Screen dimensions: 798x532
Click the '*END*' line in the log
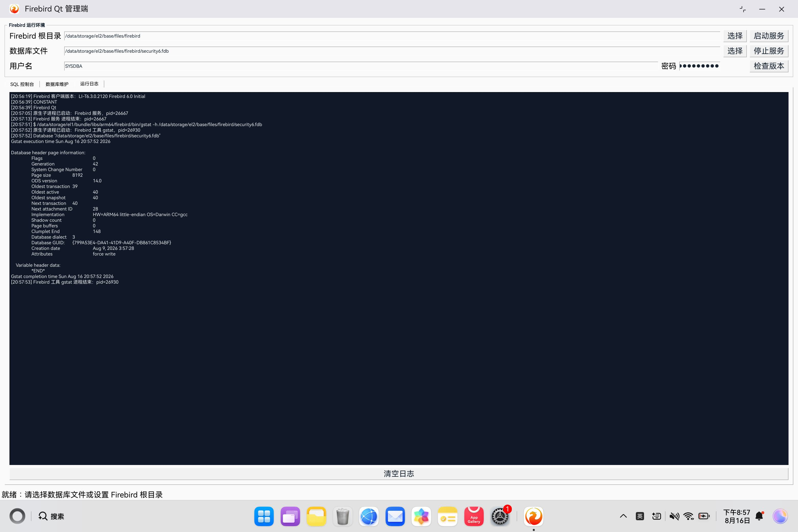(x=38, y=271)
